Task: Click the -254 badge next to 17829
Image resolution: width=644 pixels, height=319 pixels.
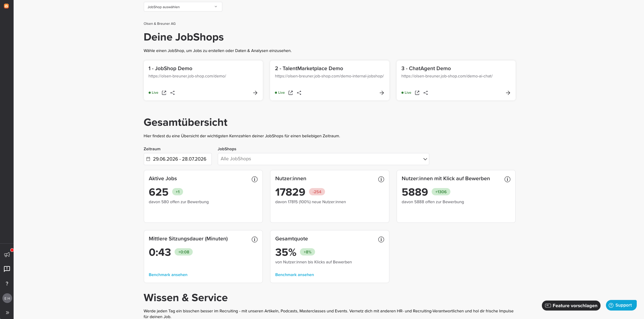Action: tap(317, 192)
